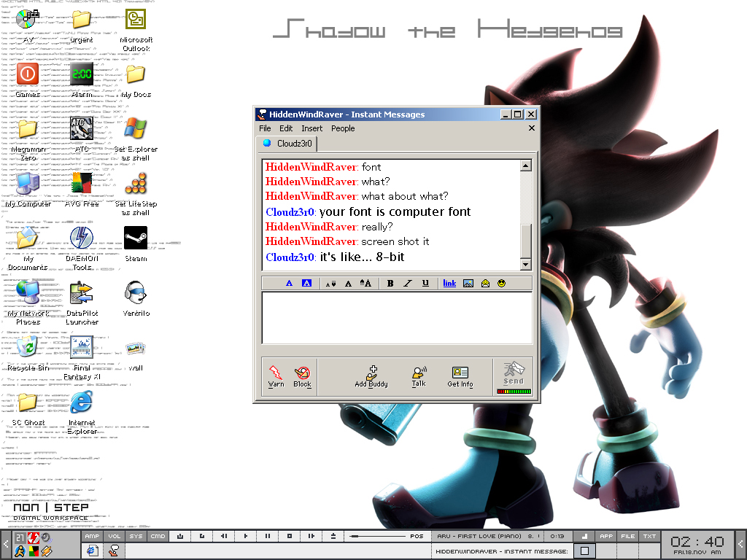
Task: Launch Final Fantasy XI from the desktop
Action: coord(82,358)
